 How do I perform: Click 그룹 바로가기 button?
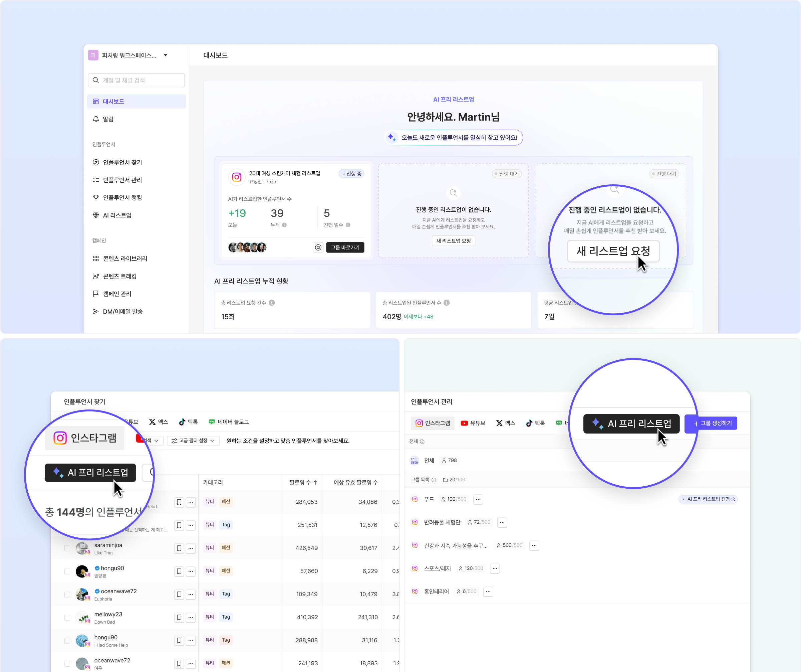(x=345, y=248)
